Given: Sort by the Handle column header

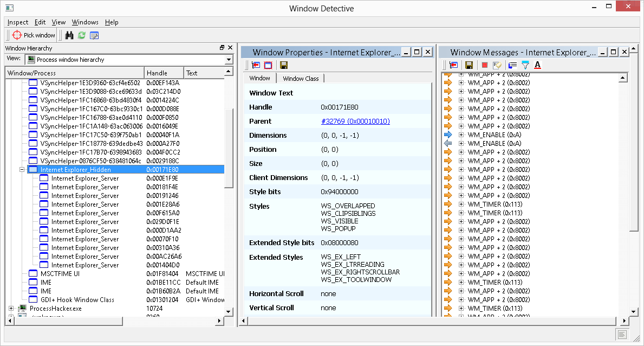Looking at the screenshot, I should tap(164, 73).
